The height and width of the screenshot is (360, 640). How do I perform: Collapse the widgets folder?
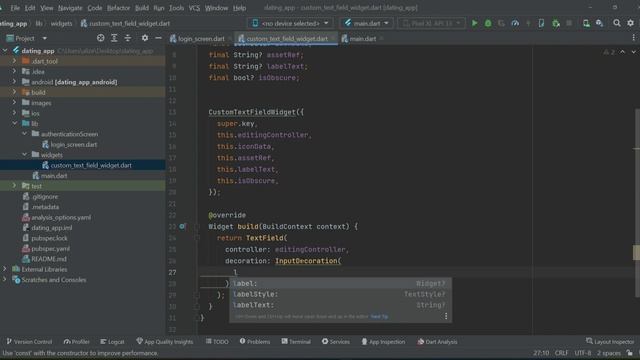(24, 155)
